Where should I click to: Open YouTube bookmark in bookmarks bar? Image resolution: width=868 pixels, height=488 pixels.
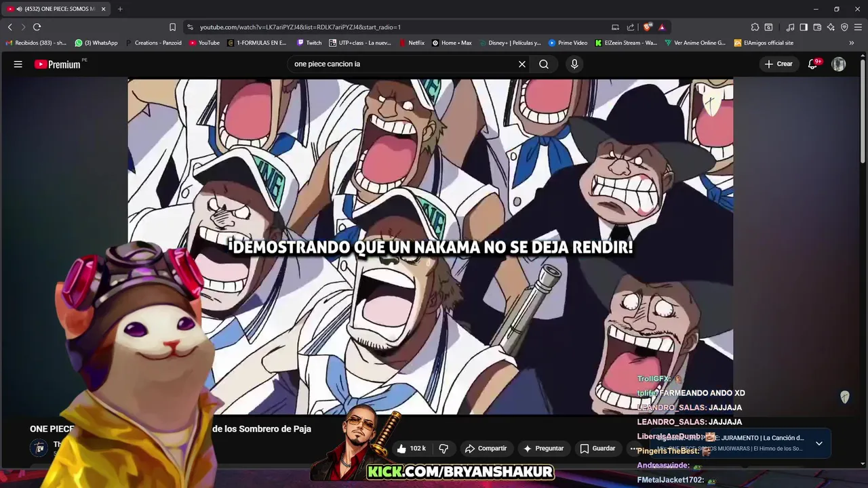[x=204, y=43]
